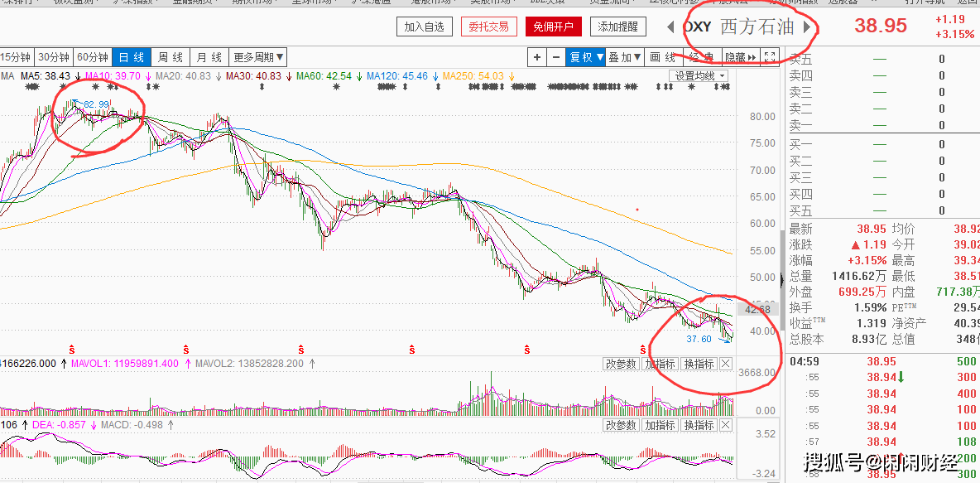
Task: Click the 总量 1416.62万 value
Action: (x=859, y=276)
